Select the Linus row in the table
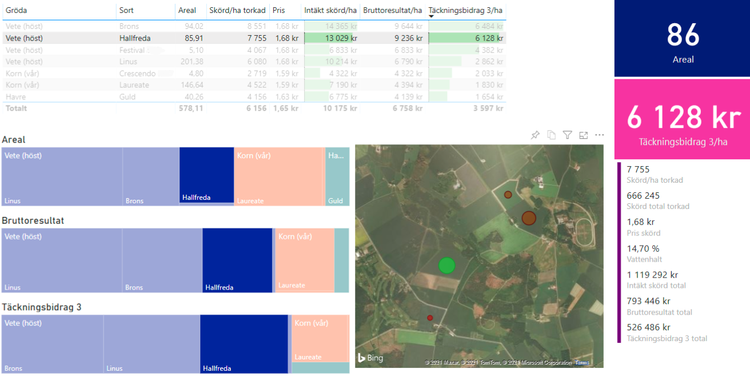Screen dimensions: 750x378 tap(254, 62)
